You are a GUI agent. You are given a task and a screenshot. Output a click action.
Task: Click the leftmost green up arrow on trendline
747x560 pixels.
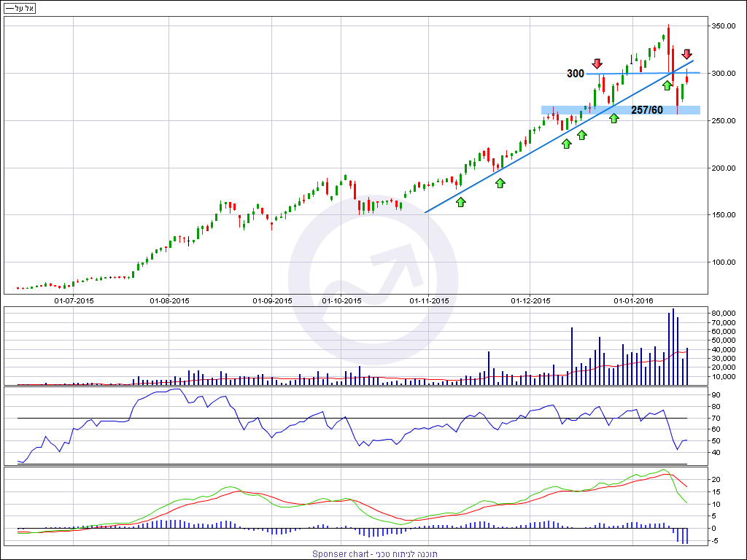[x=461, y=201]
